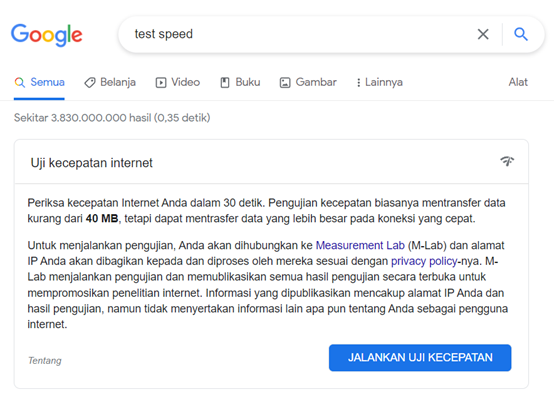Click the Tentang link

[x=45, y=361]
